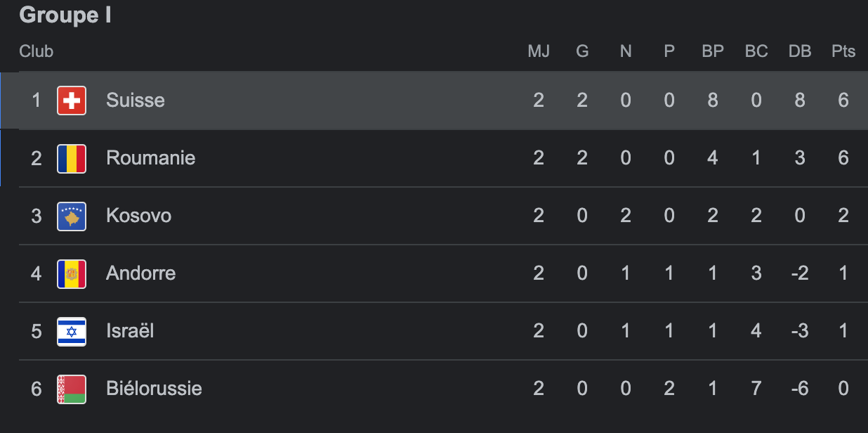Screen dimensions: 868x433
Task: Select the Andorre team name
Action: [x=140, y=273]
